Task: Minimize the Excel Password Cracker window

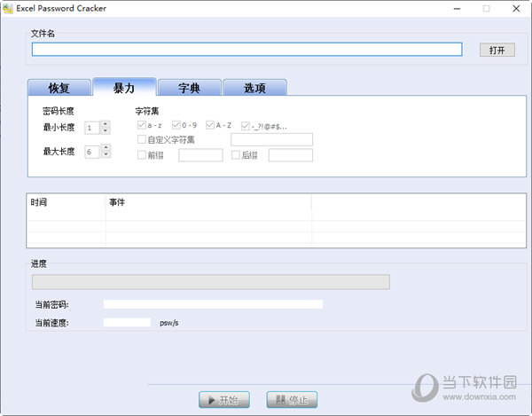Action: (x=457, y=9)
